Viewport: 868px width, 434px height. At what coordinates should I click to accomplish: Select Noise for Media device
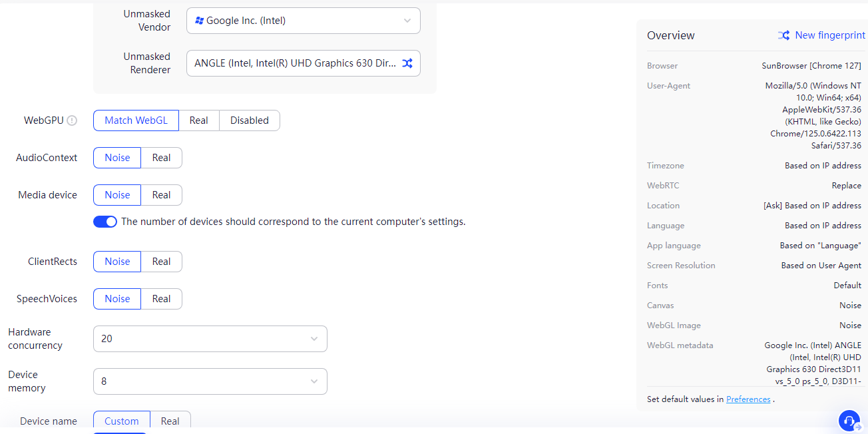[x=117, y=195]
